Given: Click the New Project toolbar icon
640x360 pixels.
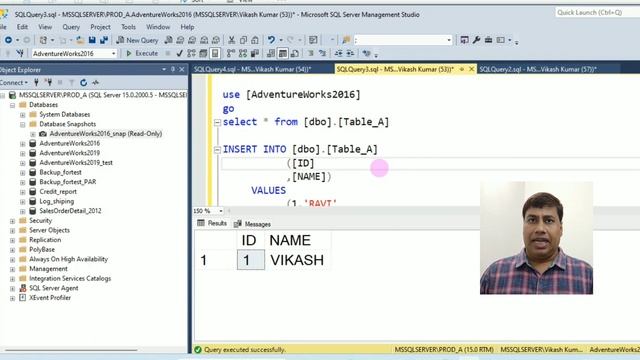Looking at the screenshot, I should pos(43,40).
